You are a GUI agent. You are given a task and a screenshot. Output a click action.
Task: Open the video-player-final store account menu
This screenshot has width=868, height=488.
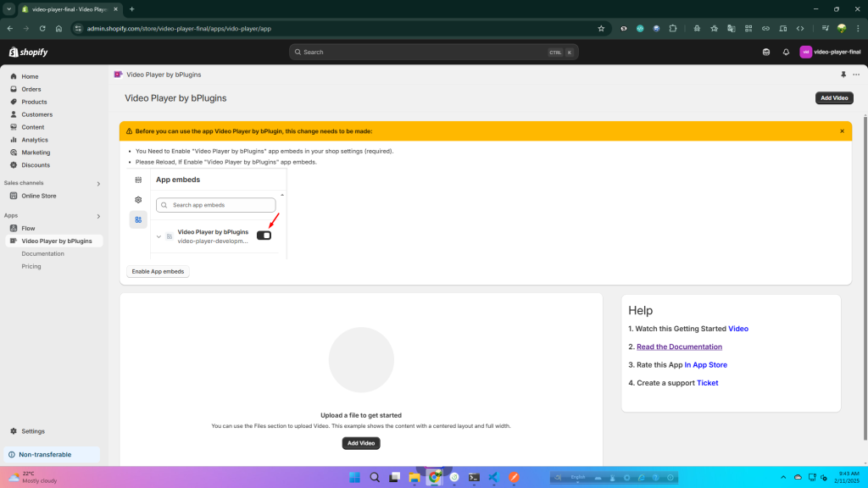click(x=830, y=52)
